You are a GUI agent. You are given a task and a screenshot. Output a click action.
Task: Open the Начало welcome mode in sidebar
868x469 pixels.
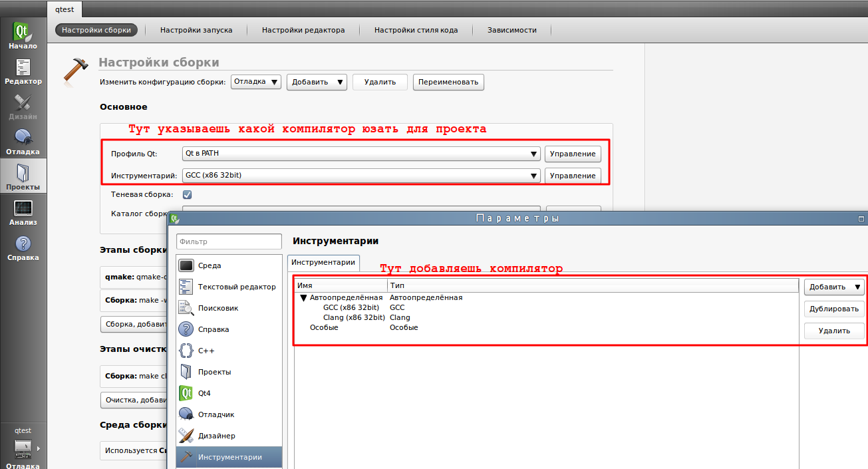point(23,36)
